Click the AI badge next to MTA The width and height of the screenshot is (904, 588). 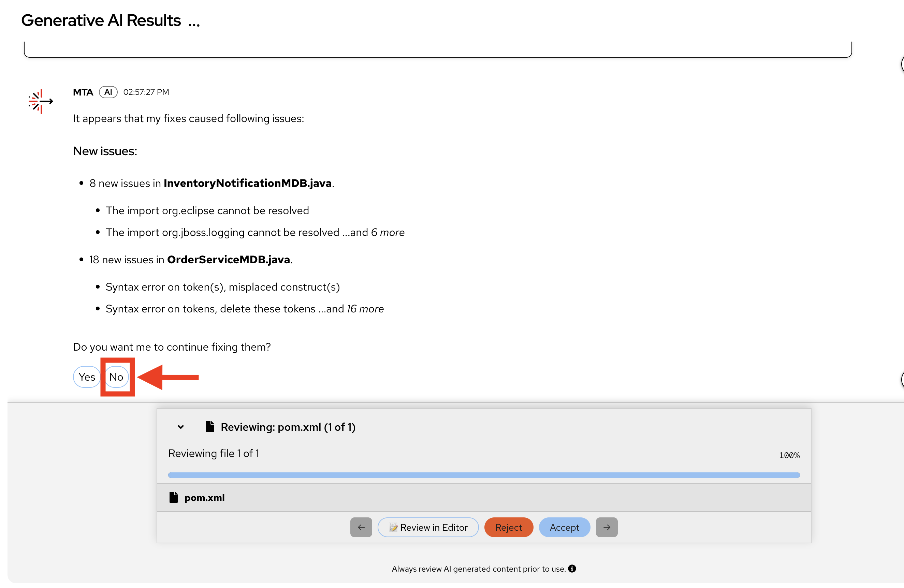pyautogui.click(x=108, y=92)
